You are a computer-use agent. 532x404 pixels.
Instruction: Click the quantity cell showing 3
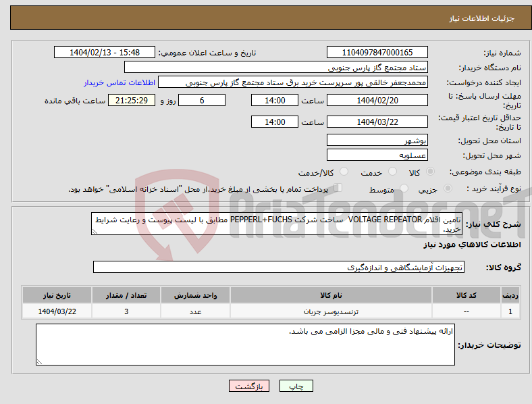point(126,311)
